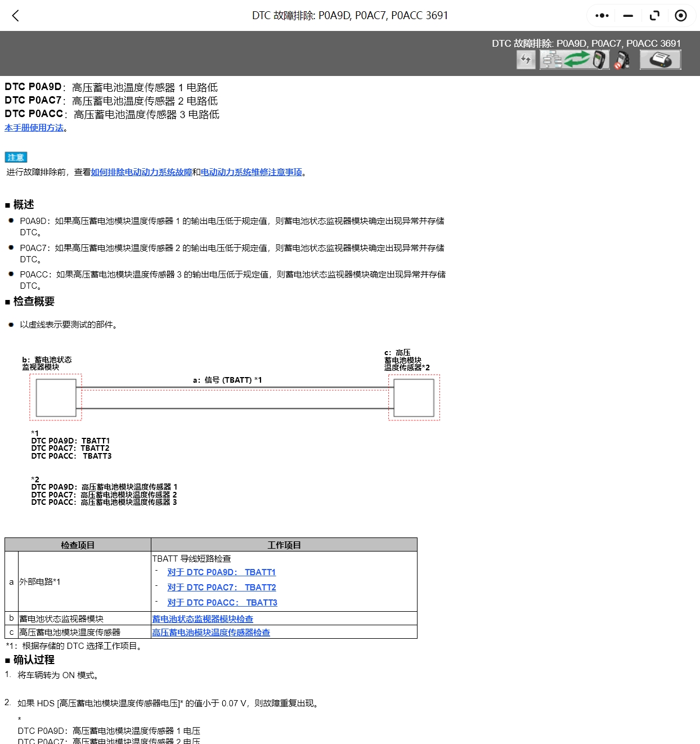Open the 对于 DTC P0ACC: TBATT3 link
The height and width of the screenshot is (744, 700).
point(222,602)
